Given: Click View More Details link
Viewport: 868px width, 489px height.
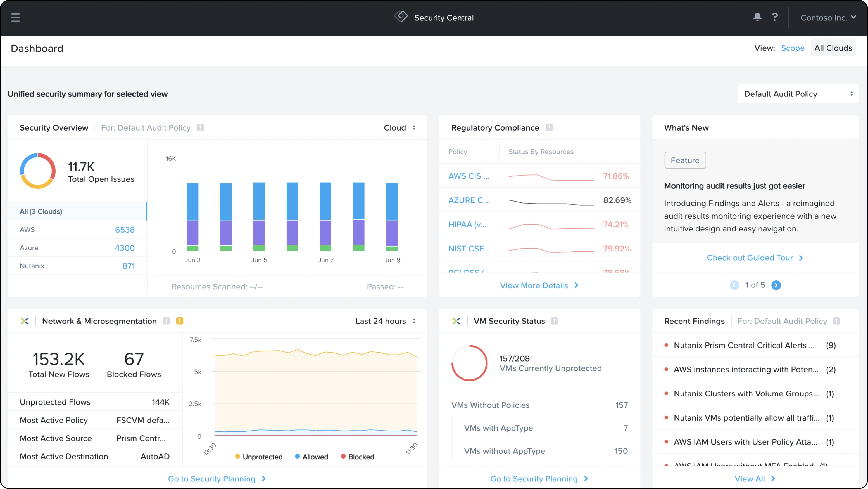Looking at the screenshot, I should click(534, 286).
